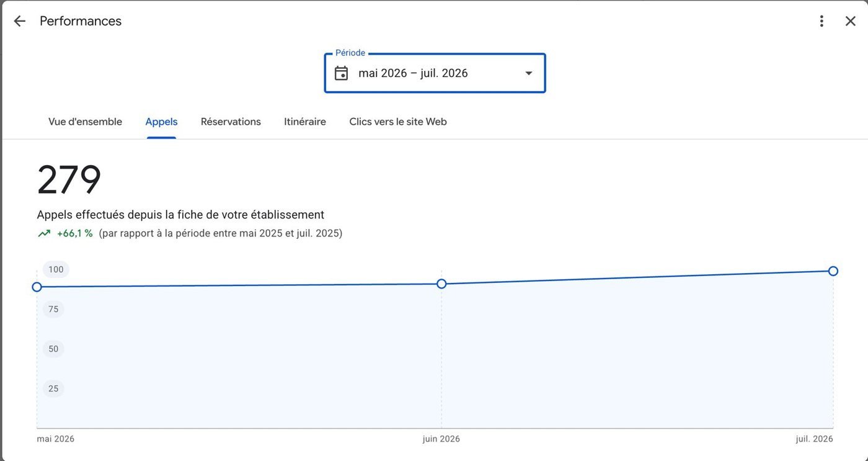The width and height of the screenshot is (868, 461).
Task: Switch to the Vue d'ensemble tab
Action: 85,122
